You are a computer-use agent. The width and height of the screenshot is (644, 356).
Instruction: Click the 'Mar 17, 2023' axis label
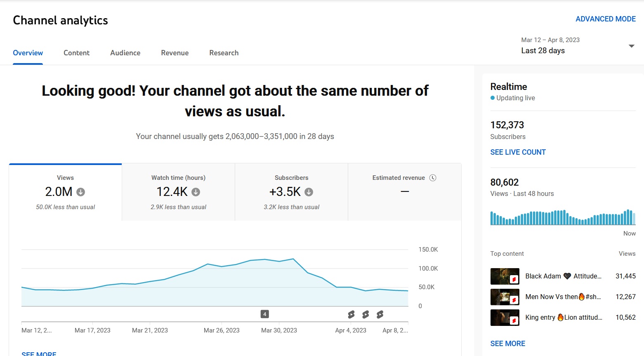[92, 330]
